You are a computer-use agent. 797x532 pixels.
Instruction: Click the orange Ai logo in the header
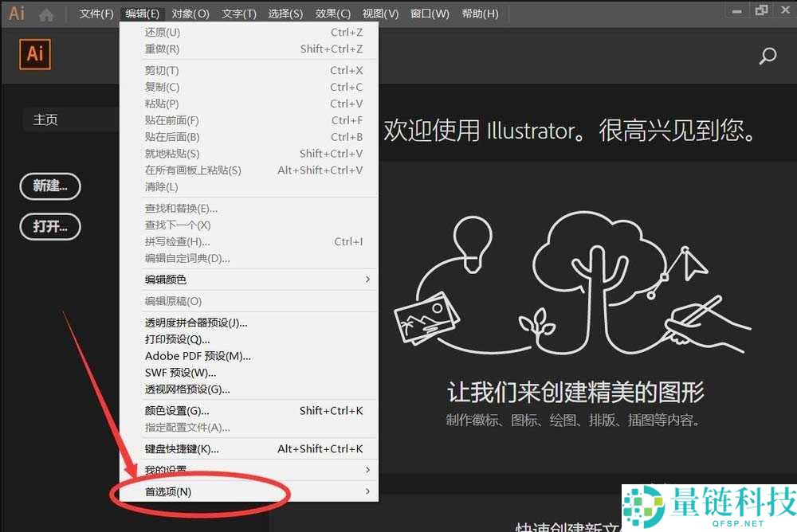35,54
